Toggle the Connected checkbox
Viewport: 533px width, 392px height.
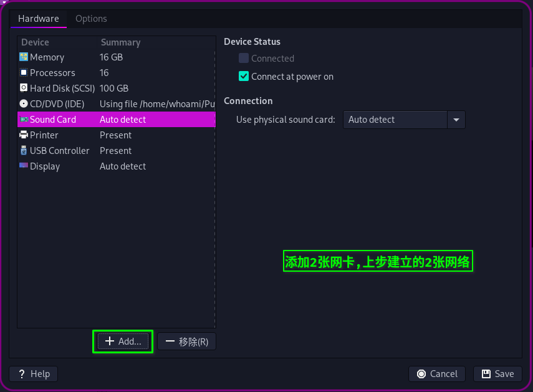(244, 59)
